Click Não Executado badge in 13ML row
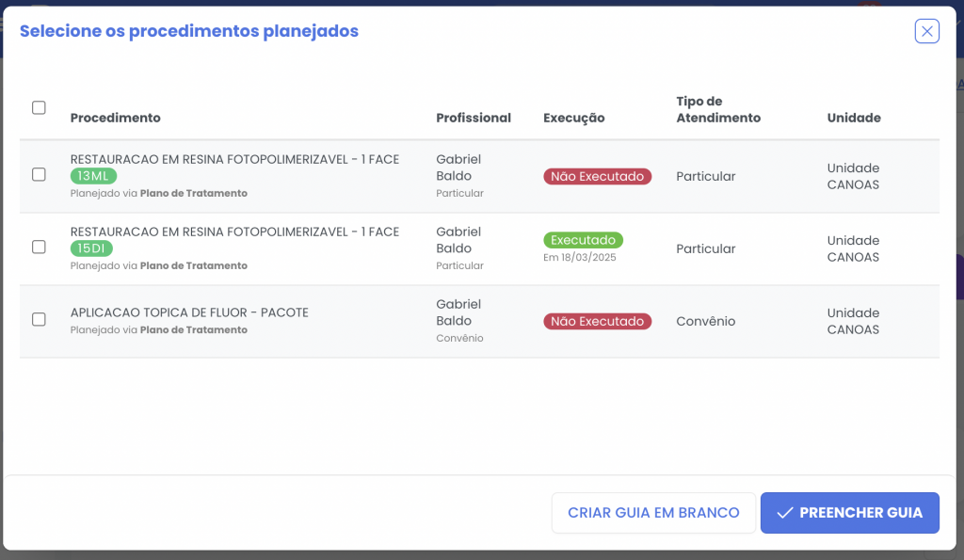Image resolution: width=964 pixels, height=560 pixels. [597, 176]
